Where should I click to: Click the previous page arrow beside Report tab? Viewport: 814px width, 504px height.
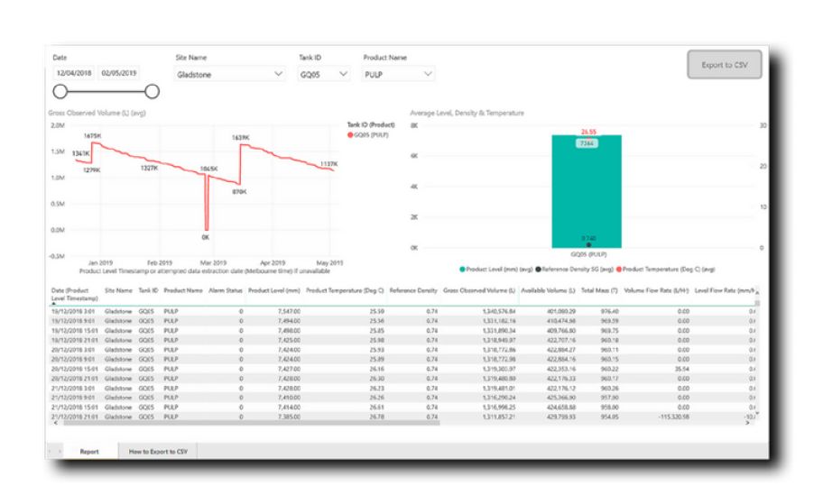[x=51, y=450]
